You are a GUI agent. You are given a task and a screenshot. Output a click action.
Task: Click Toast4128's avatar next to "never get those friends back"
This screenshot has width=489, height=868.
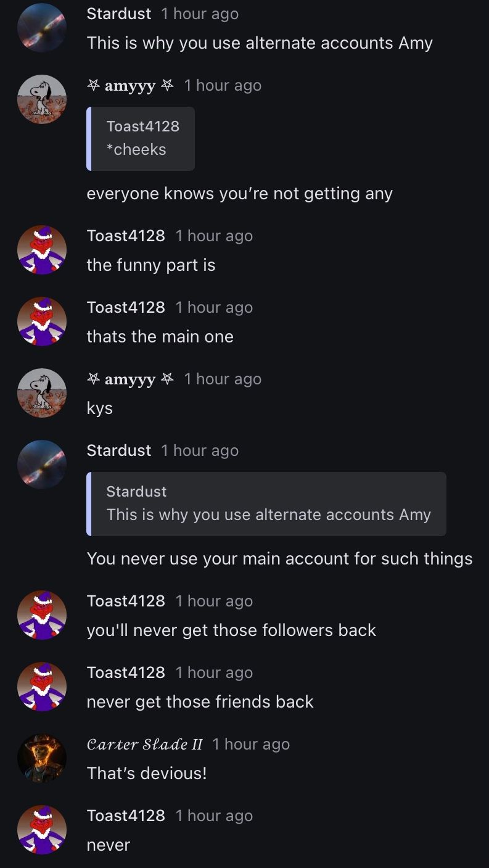pos(42,687)
